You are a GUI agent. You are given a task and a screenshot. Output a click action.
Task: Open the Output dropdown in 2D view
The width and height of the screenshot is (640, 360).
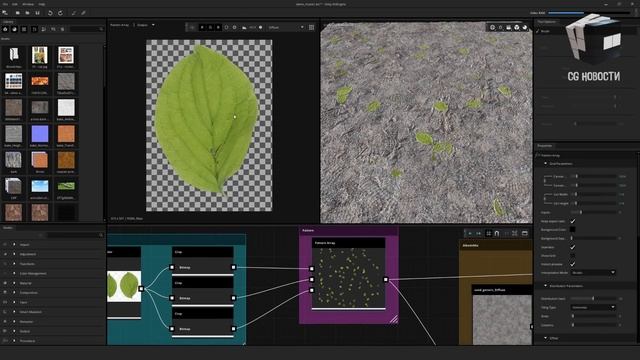coord(146,25)
